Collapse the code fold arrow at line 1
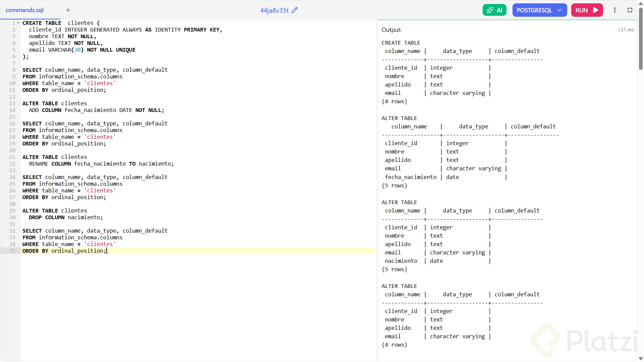 (x=18, y=23)
